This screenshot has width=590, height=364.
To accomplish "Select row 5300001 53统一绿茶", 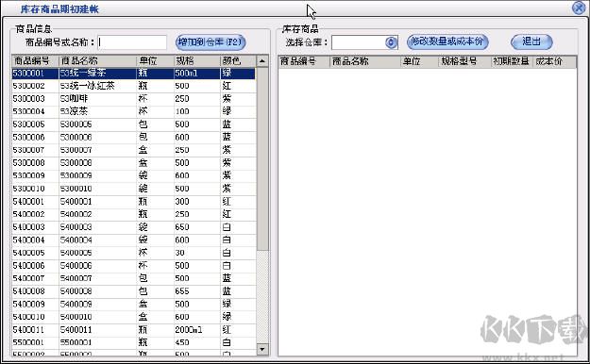I will pyautogui.click(x=134, y=73).
